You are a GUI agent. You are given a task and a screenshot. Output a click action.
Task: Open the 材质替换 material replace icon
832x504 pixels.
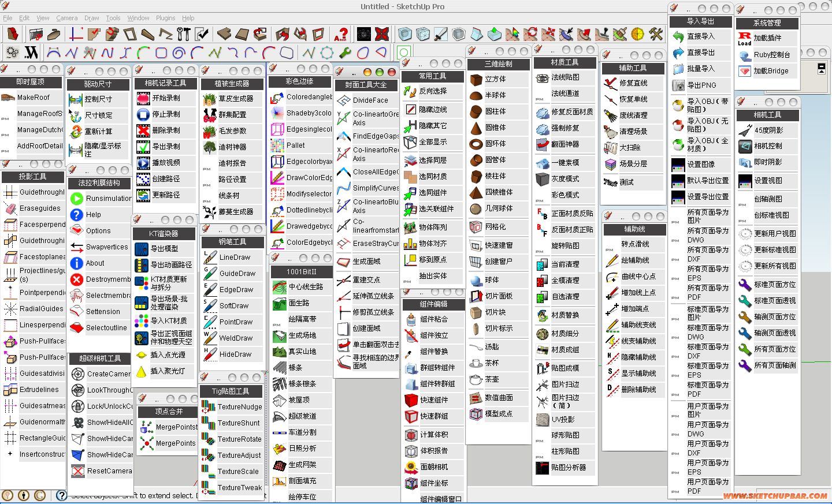coord(543,315)
